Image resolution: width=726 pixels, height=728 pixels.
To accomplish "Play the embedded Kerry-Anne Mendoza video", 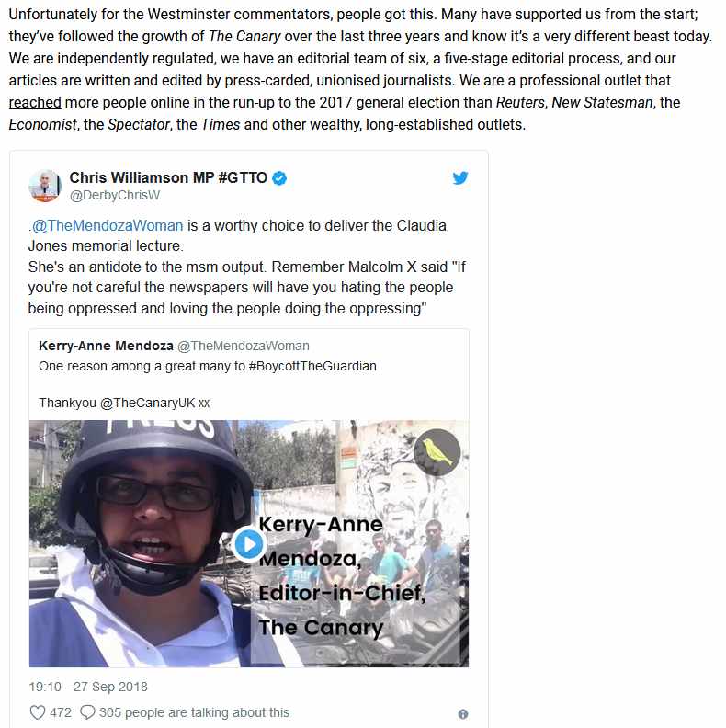I will click(x=249, y=543).
